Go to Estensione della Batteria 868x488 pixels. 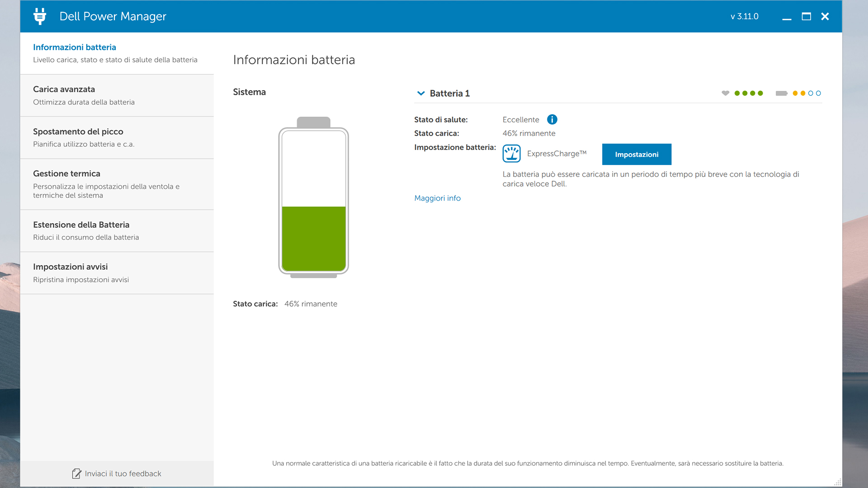tap(81, 225)
